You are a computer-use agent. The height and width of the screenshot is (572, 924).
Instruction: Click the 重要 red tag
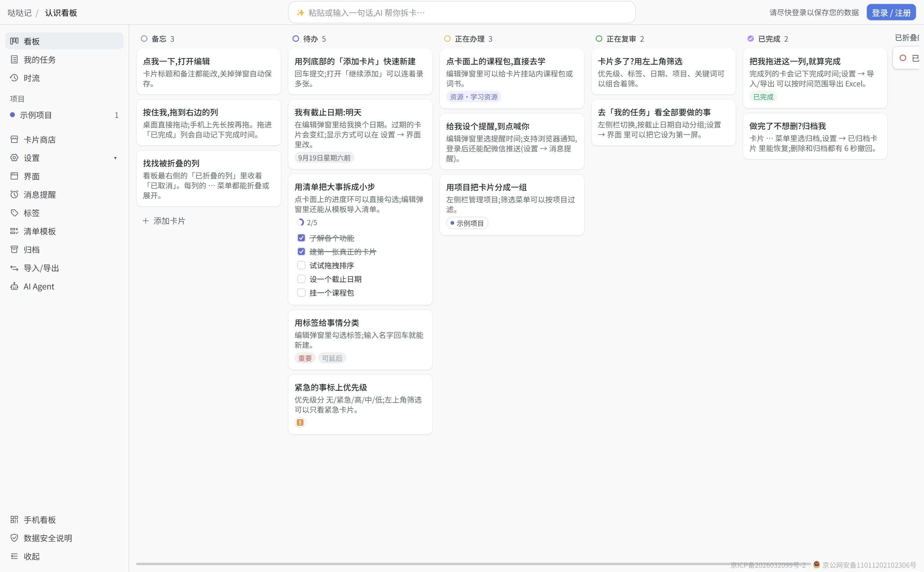(x=305, y=358)
